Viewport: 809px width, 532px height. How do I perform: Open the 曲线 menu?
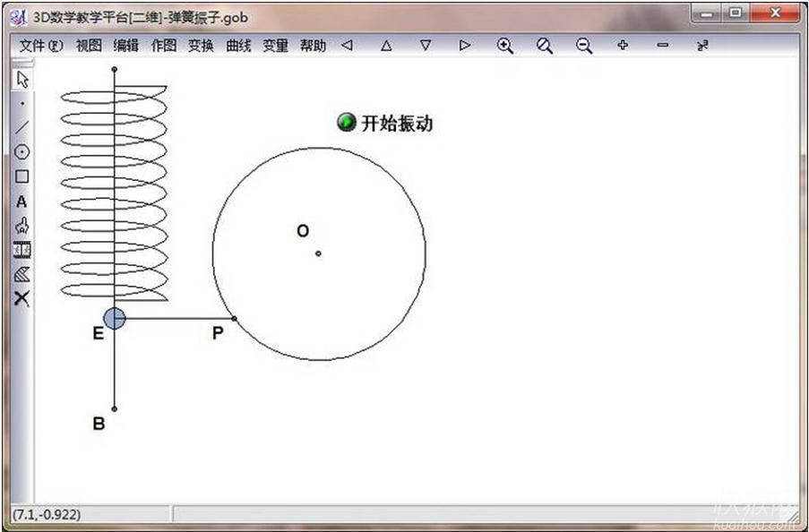click(237, 46)
